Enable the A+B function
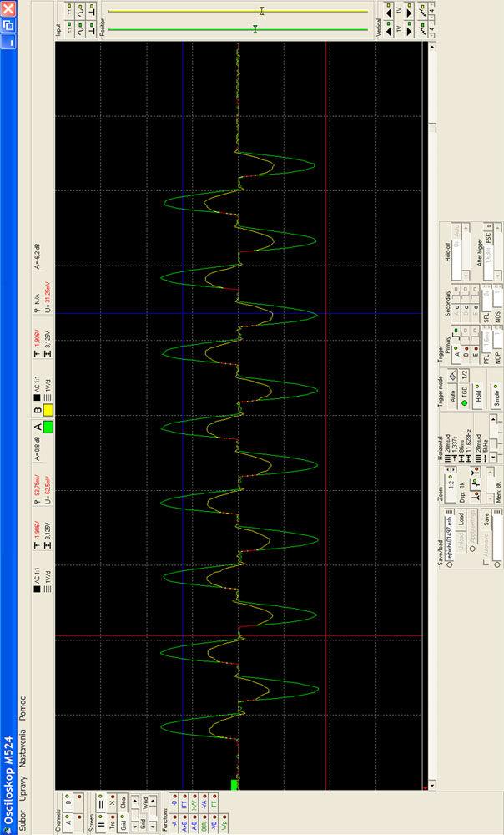The width and height of the screenshot is (504, 835). (x=184, y=822)
